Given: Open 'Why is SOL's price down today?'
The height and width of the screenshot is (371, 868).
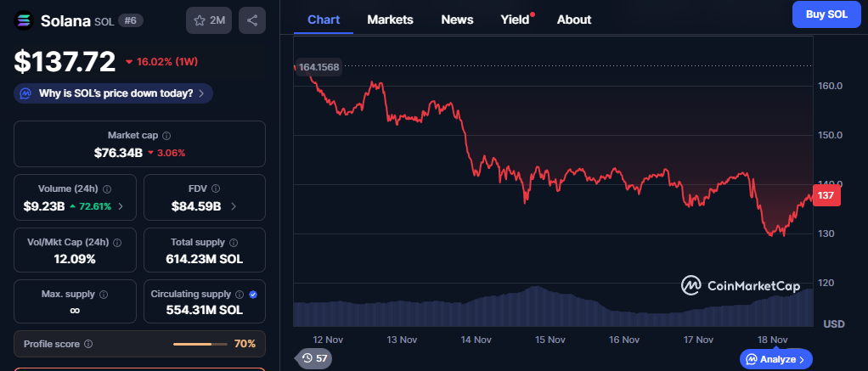Looking at the screenshot, I should coord(113,93).
